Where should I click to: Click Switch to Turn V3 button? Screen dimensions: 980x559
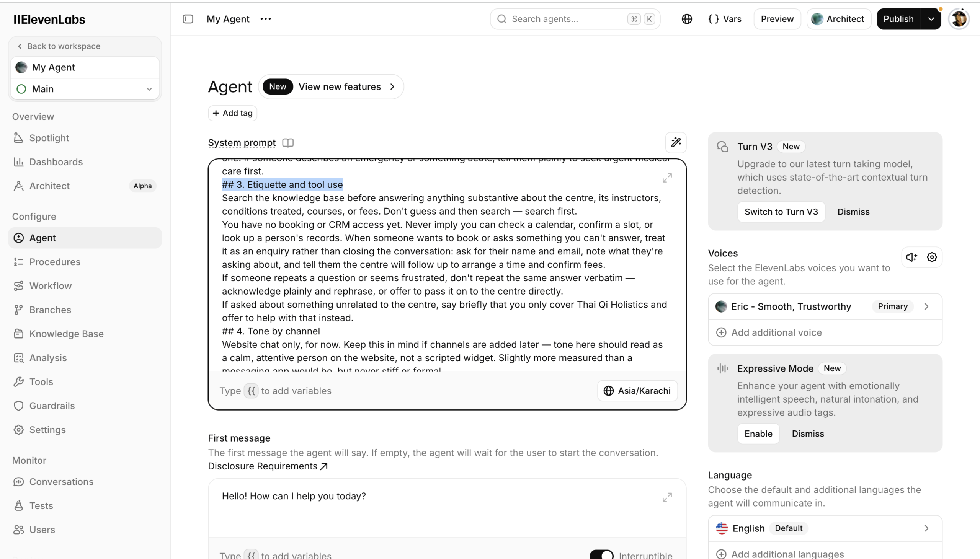781,212
